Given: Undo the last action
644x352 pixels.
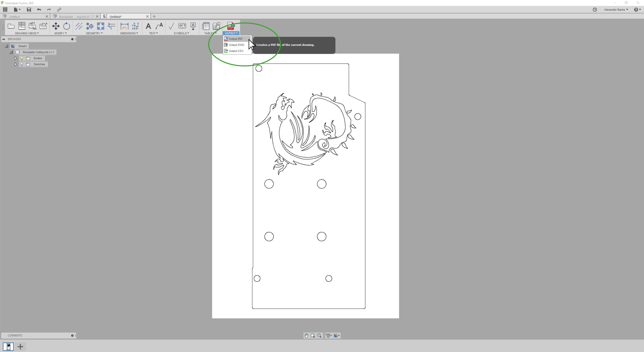Looking at the screenshot, I should tap(39, 10).
